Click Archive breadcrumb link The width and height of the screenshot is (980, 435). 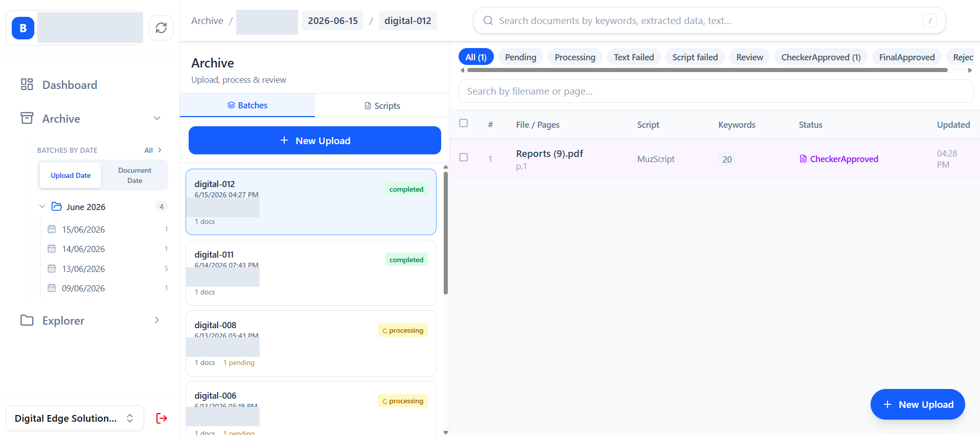coord(207,20)
